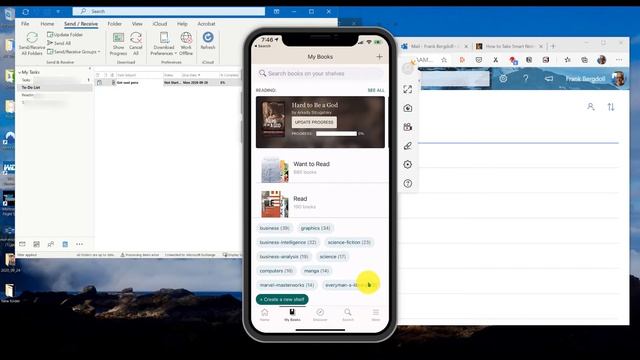
Task: Click Outlook title bar sync icon
Action: point(25,12)
